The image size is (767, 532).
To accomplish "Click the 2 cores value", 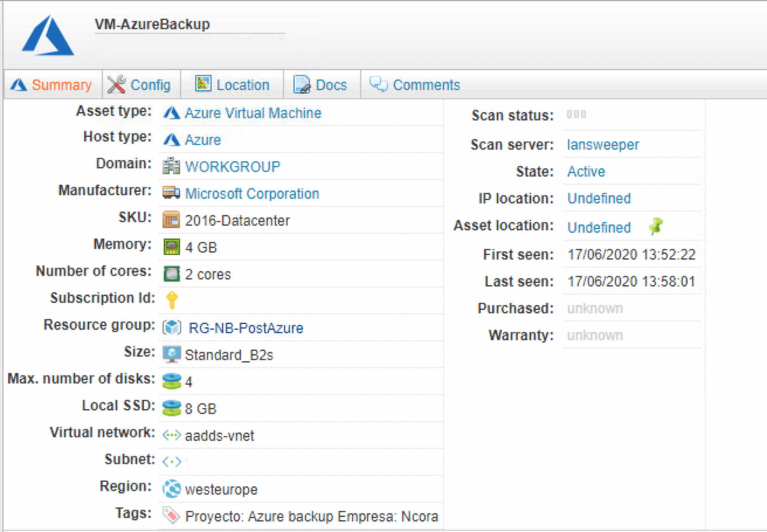I will [x=208, y=274].
